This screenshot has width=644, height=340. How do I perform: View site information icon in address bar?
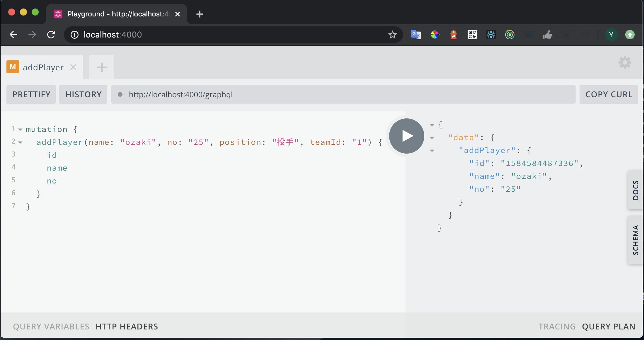click(x=75, y=35)
